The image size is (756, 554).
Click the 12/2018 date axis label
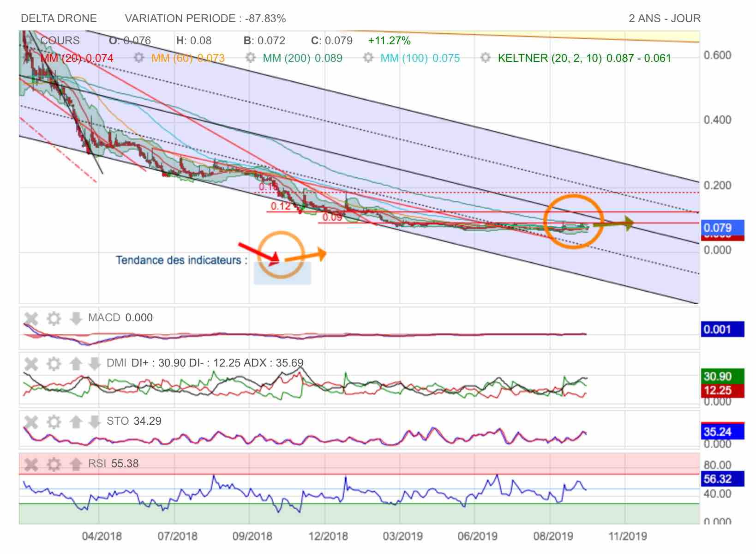click(x=328, y=536)
